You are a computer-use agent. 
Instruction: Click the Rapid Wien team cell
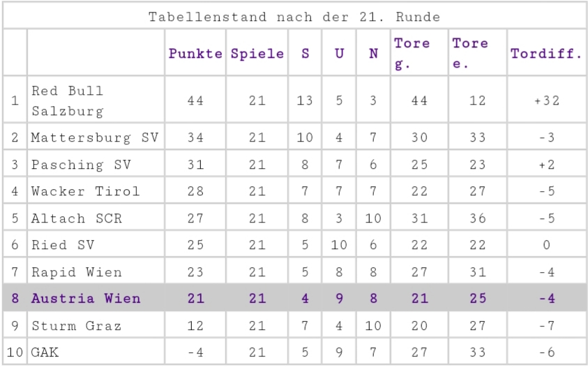coord(96,271)
